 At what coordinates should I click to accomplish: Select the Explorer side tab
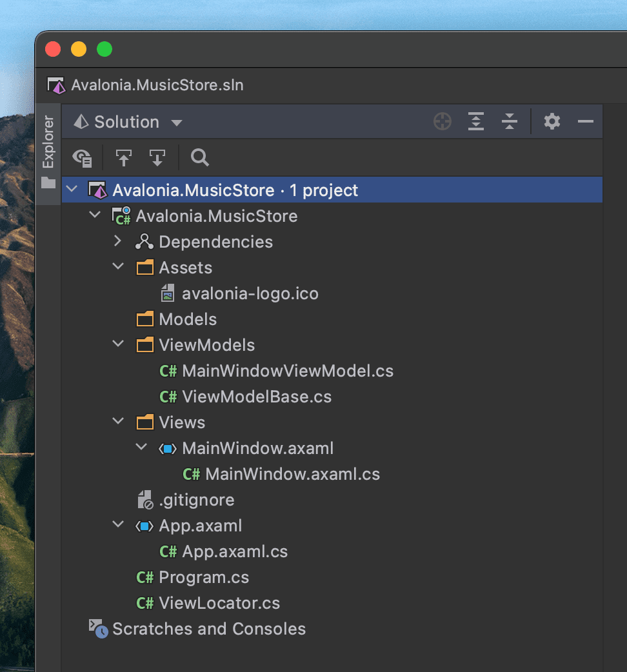48,142
